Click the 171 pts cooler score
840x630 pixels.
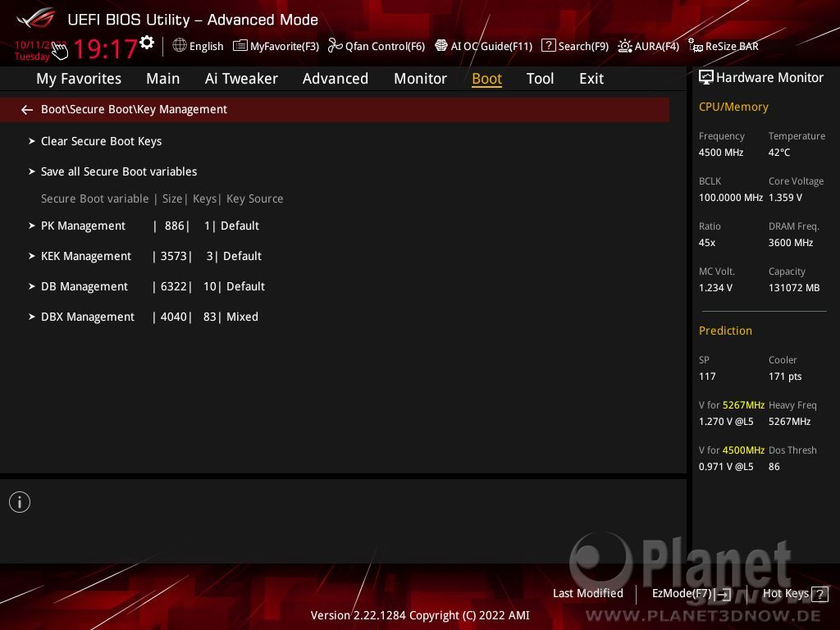coord(785,377)
